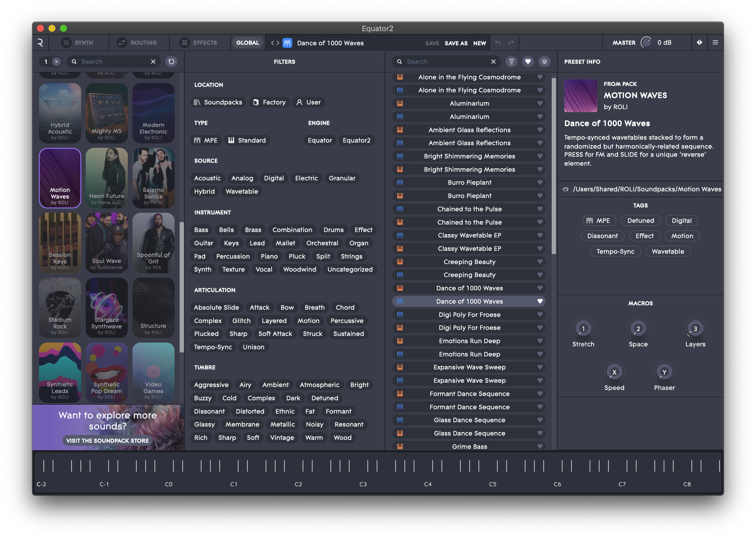Enable the Equator2 engine filter
The height and width of the screenshot is (538, 756).
coord(356,141)
